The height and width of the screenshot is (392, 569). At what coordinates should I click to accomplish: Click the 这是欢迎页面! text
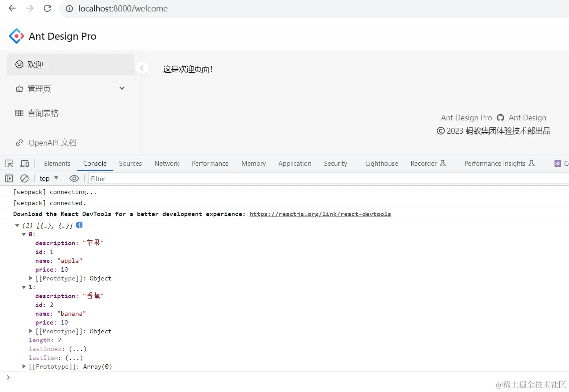188,69
